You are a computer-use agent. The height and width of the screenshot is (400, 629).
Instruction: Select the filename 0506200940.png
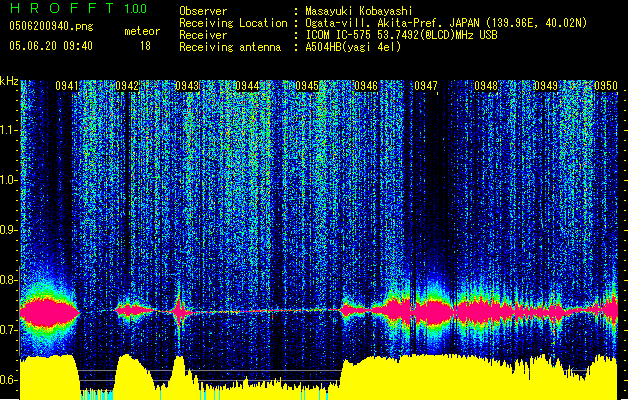51,26
